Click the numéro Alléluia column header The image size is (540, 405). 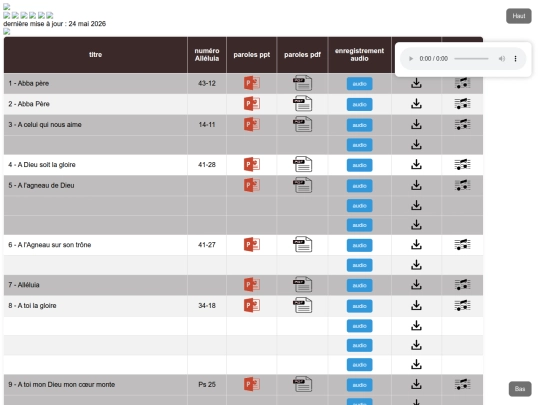click(x=207, y=55)
